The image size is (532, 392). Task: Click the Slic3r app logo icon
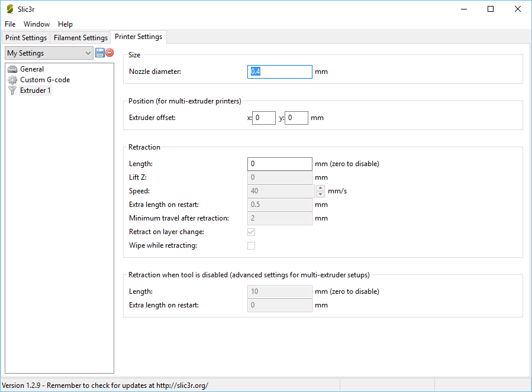10,9
